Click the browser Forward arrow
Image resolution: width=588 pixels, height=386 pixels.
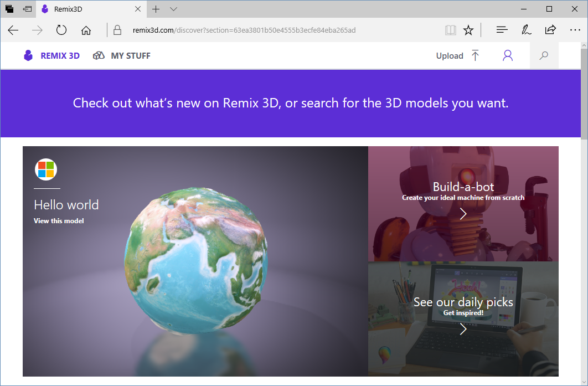point(37,30)
